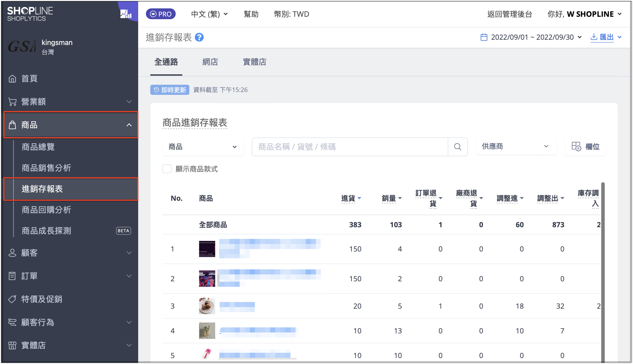Click the 幣別: TWD currency label

(292, 14)
